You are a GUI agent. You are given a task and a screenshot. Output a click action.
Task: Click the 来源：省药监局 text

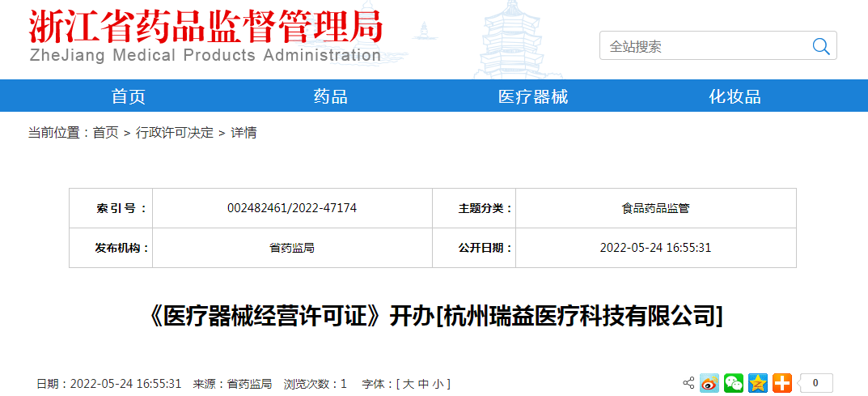pyautogui.click(x=232, y=384)
